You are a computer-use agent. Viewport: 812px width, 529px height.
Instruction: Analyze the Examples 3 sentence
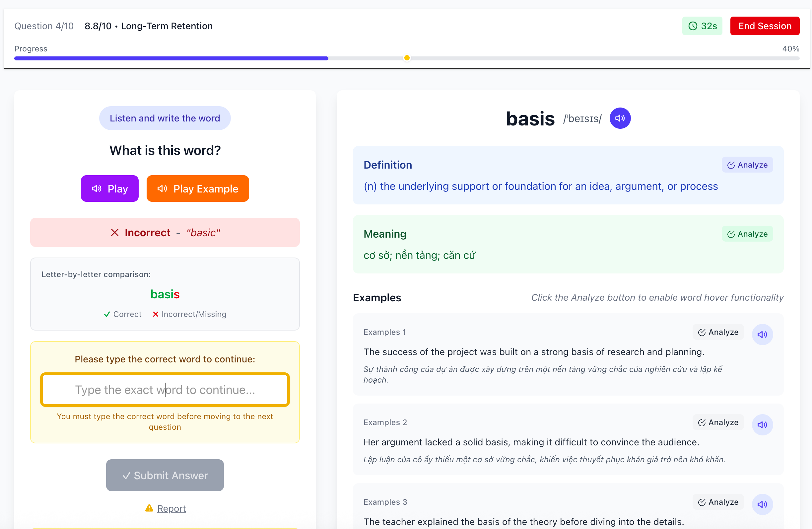coord(718,502)
